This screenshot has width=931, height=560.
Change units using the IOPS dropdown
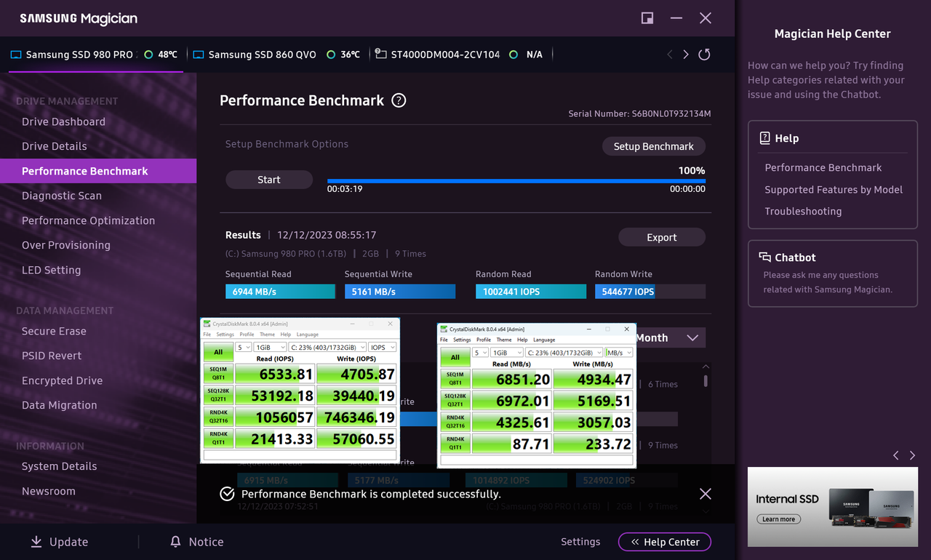[x=382, y=347]
